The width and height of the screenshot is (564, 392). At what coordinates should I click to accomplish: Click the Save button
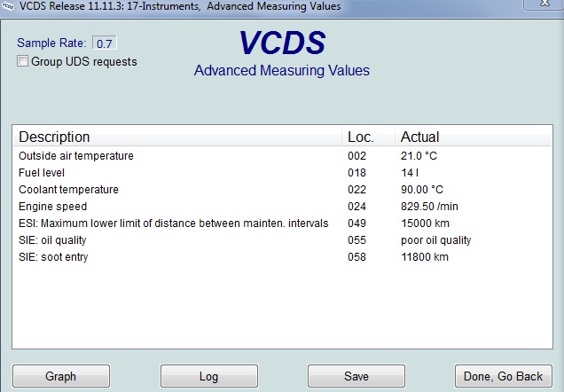356,376
